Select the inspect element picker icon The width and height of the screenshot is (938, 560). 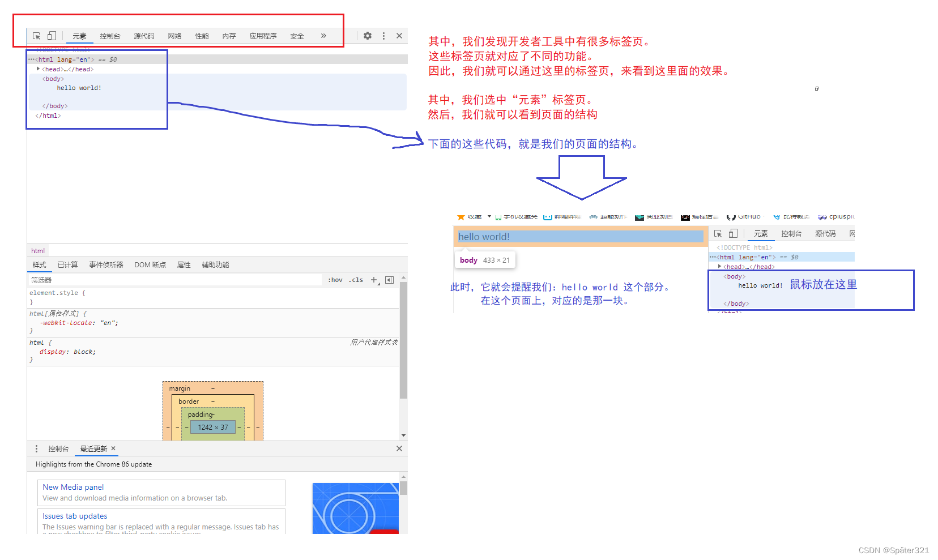pyautogui.click(x=36, y=36)
